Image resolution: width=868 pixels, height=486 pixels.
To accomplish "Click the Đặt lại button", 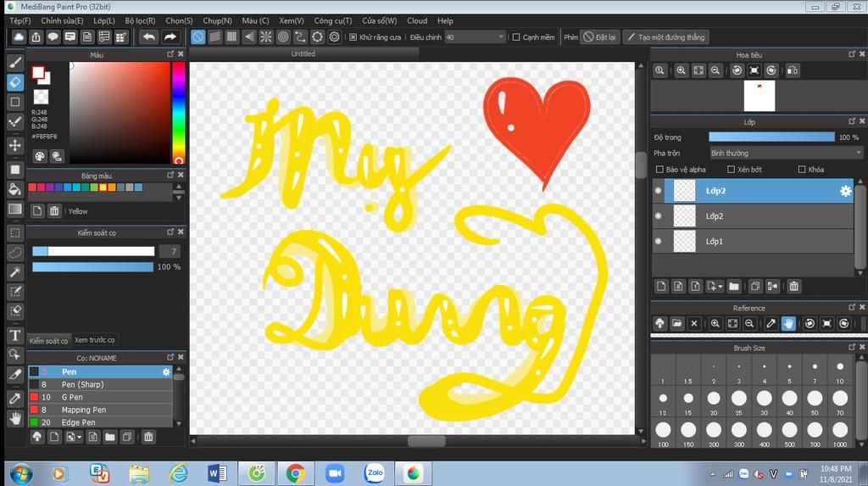I will (x=600, y=37).
